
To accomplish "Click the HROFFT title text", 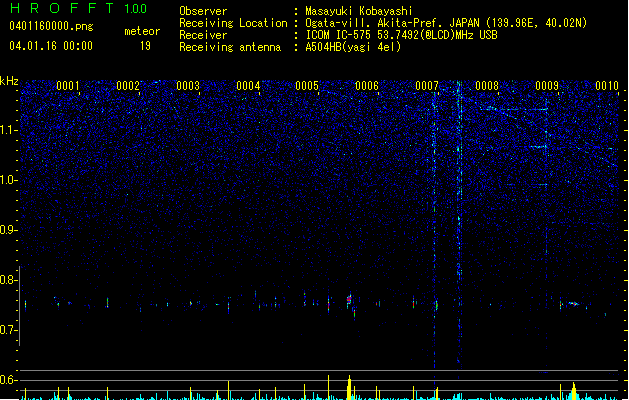I will point(62,8).
